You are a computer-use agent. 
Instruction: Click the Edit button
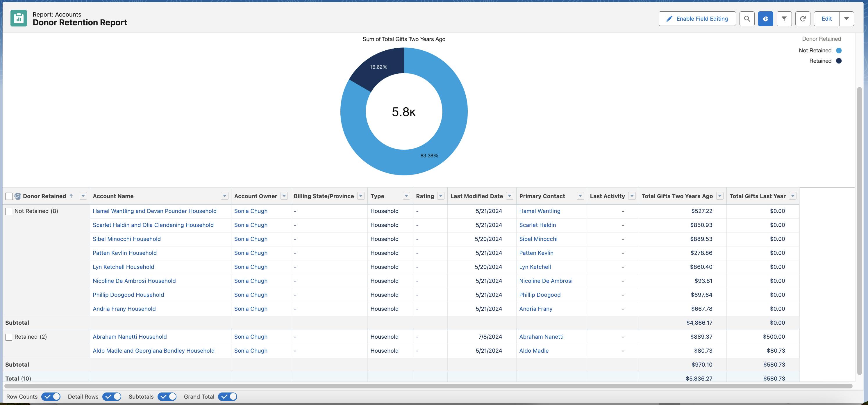826,18
